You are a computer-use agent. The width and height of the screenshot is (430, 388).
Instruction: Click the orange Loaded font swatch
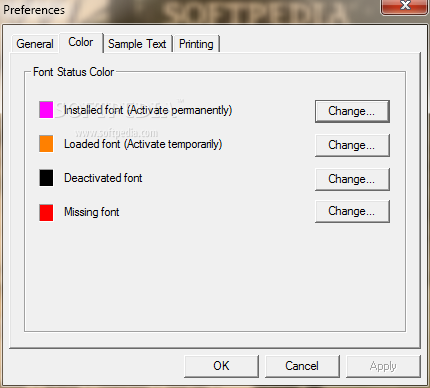coord(46,144)
